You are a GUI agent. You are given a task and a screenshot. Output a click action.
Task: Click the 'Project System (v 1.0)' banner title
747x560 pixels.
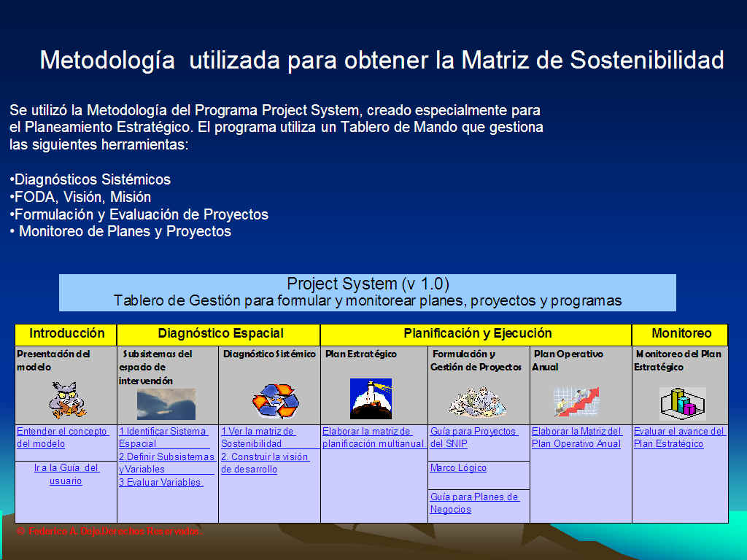coord(368,284)
